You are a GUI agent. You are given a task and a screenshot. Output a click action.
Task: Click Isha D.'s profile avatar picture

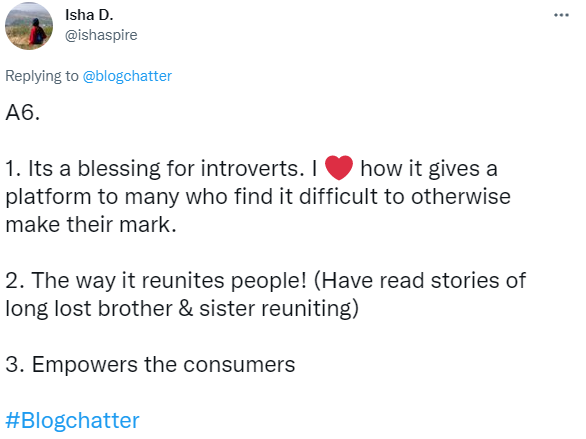point(29,26)
